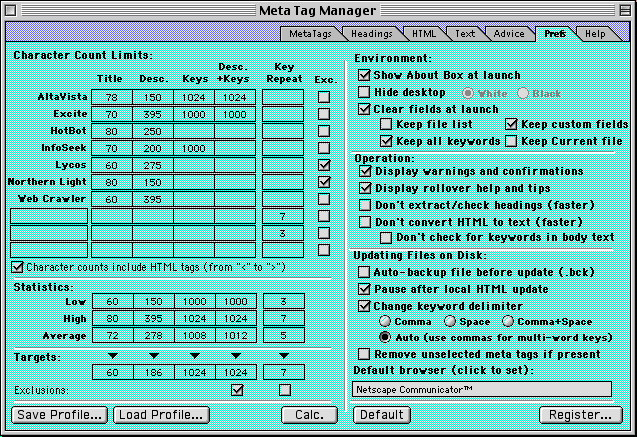Open the Advice tab
The width and height of the screenshot is (637, 437).
[509, 34]
